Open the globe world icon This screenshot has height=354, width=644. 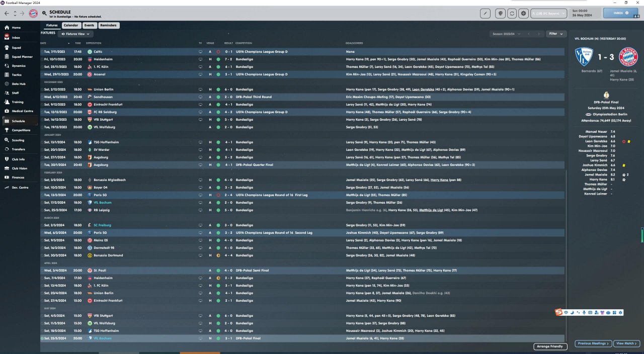pos(501,14)
